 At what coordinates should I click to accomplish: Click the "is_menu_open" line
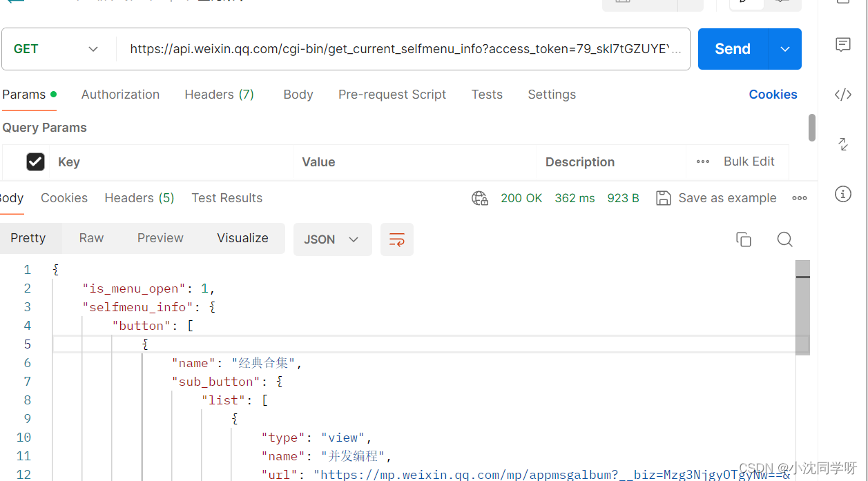coord(149,288)
